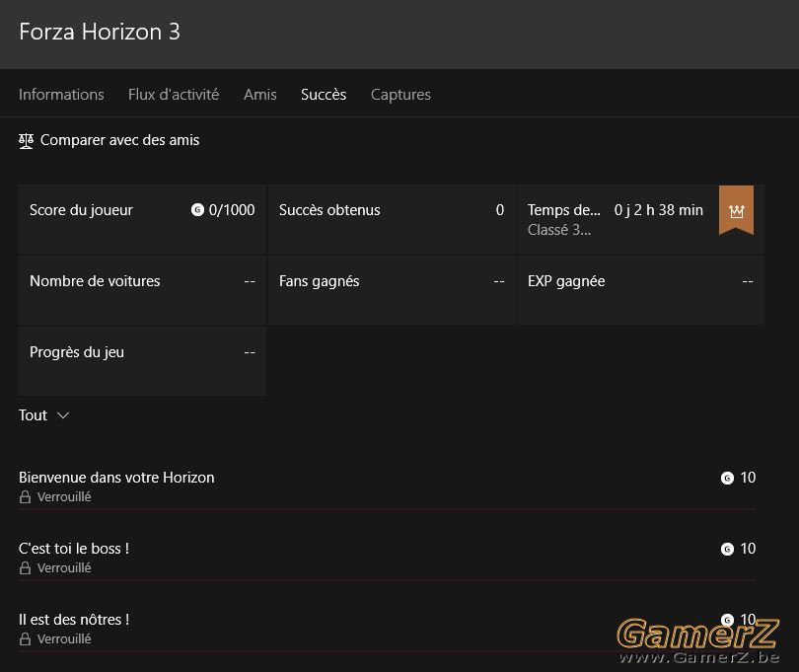Select the Succès tab
The height and width of the screenshot is (672, 799).
click(324, 95)
